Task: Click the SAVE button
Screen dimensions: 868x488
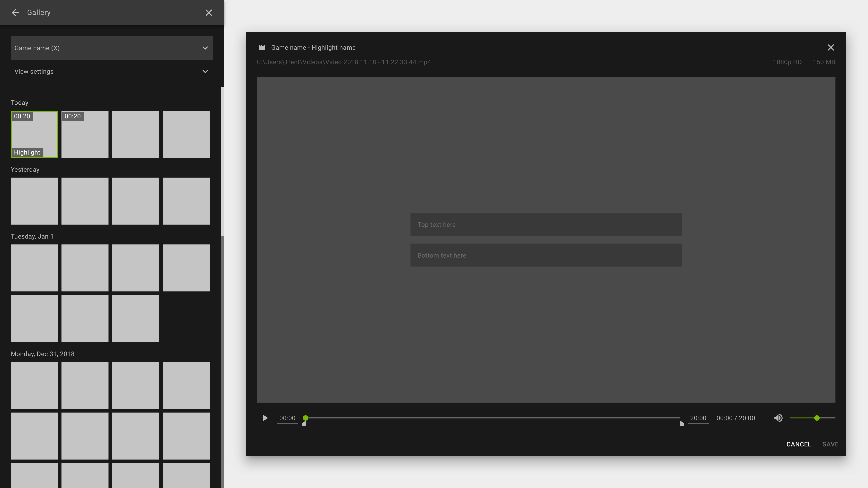Action: (830, 444)
